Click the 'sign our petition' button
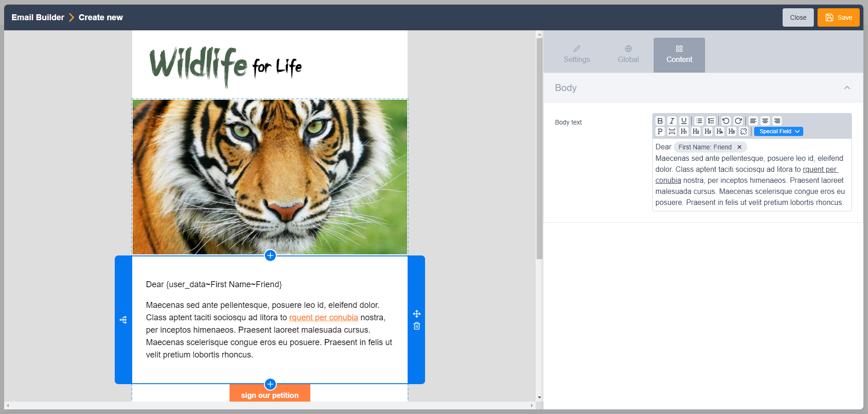Viewport: 868px width, 414px height. click(x=270, y=395)
